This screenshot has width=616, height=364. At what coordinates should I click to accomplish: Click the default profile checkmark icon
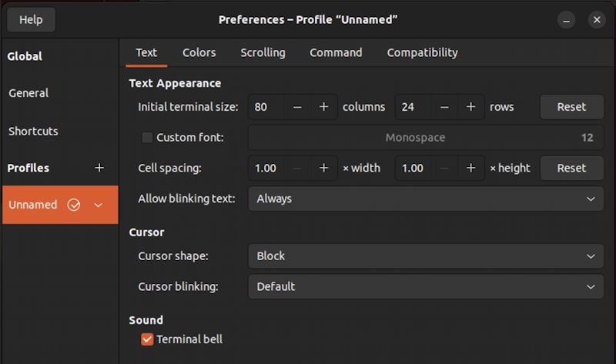click(74, 205)
